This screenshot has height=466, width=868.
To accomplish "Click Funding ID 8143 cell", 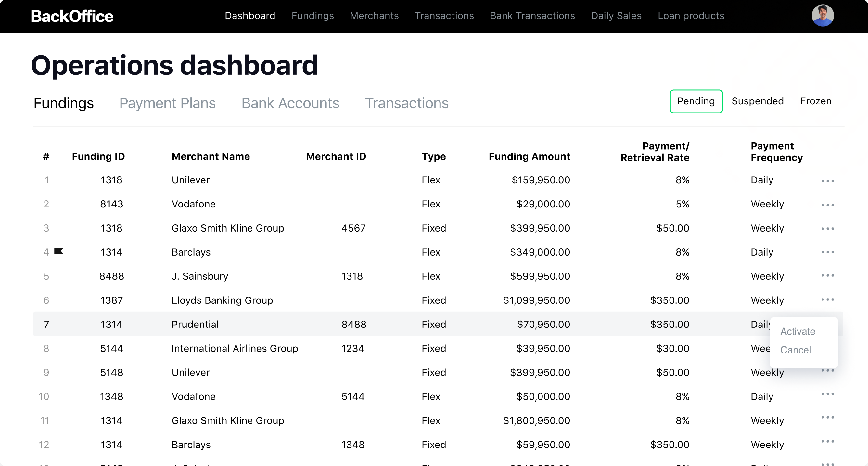I will [x=111, y=204].
